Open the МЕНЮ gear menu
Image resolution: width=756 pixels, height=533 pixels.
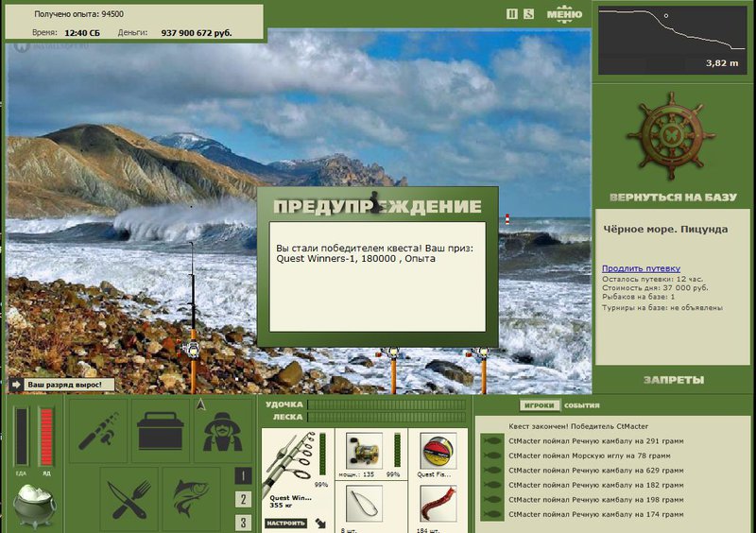point(564,14)
